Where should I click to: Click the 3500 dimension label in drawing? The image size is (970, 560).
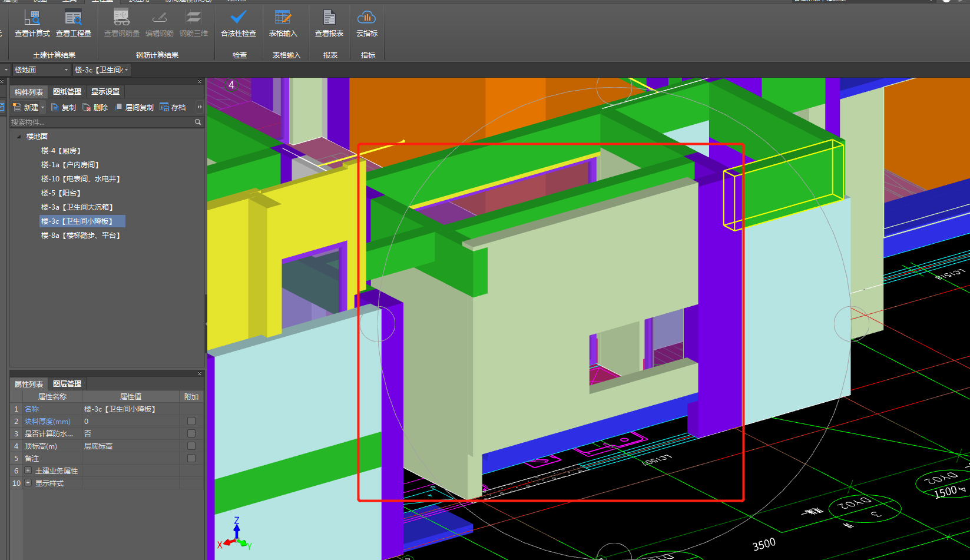[x=764, y=545]
